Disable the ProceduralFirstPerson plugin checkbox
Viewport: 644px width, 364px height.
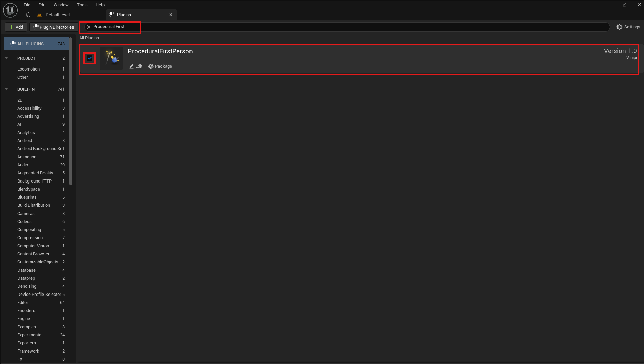(x=90, y=58)
